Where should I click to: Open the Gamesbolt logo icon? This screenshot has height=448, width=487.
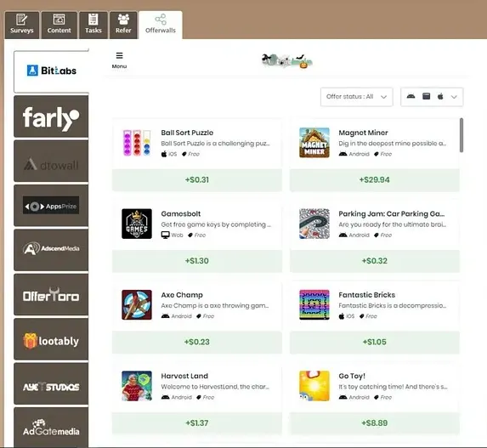pyautogui.click(x=137, y=224)
